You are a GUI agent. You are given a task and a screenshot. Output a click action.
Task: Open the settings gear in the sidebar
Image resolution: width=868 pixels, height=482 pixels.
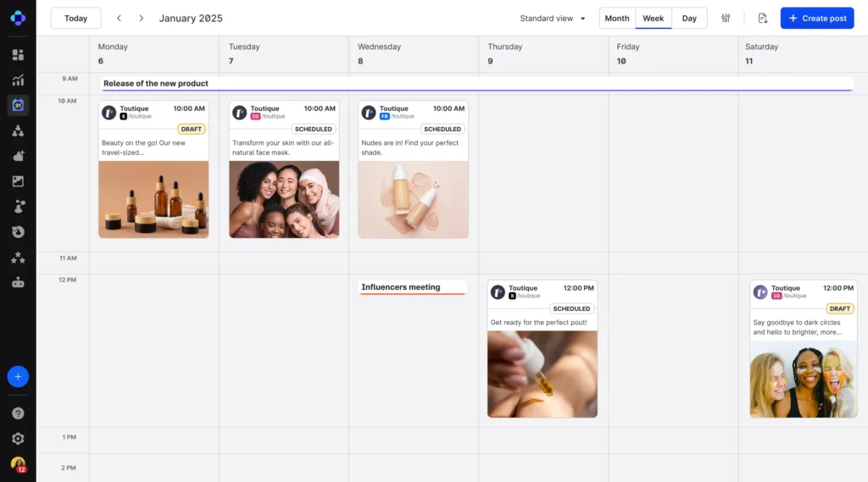(x=18, y=439)
